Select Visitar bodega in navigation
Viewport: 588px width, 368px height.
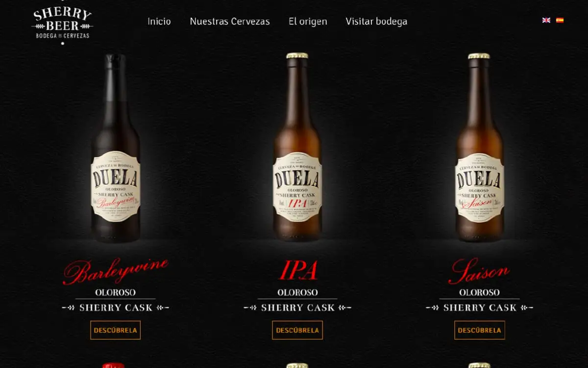tap(376, 22)
